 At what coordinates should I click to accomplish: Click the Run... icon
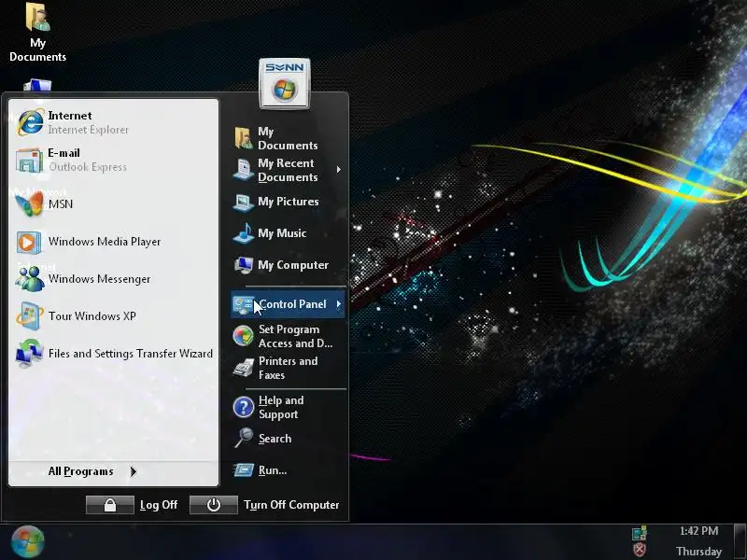coord(244,470)
